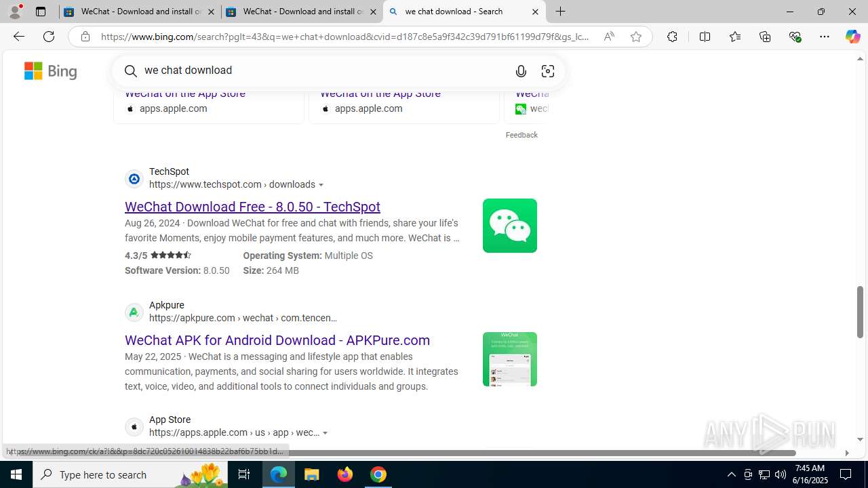Open Split screen view

(705, 37)
